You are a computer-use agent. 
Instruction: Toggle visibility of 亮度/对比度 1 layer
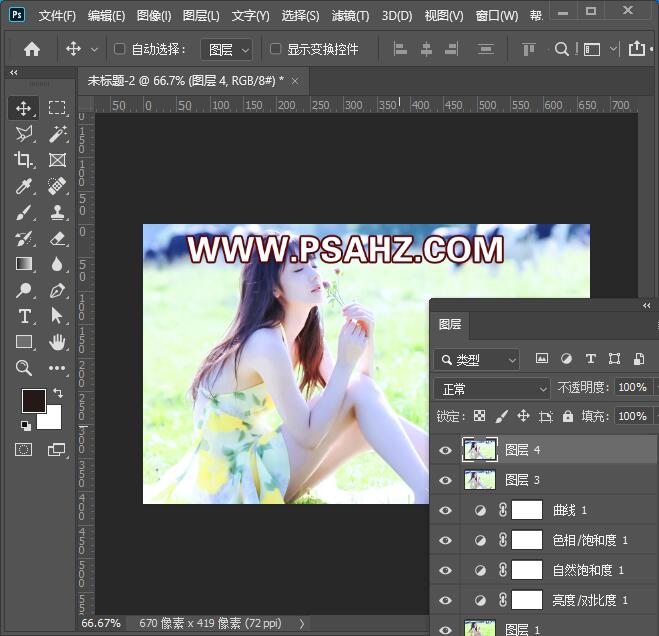[445, 600]
